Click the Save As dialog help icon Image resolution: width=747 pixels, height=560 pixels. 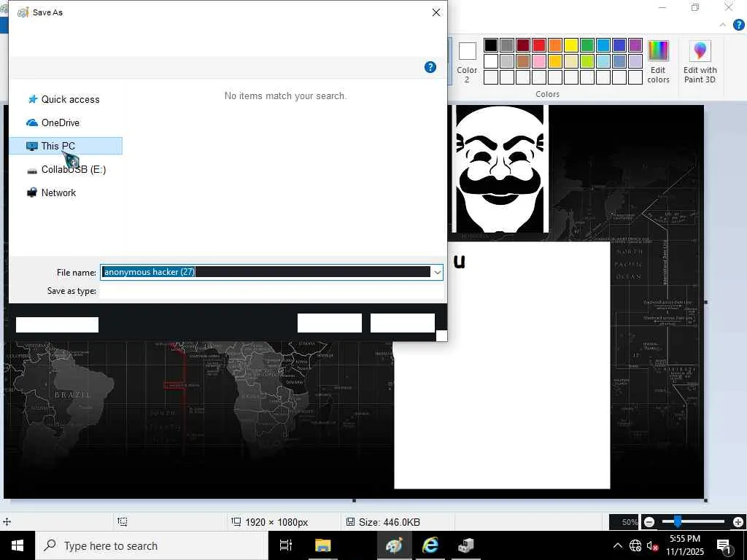pyautogui.click(x=430, y=67)
